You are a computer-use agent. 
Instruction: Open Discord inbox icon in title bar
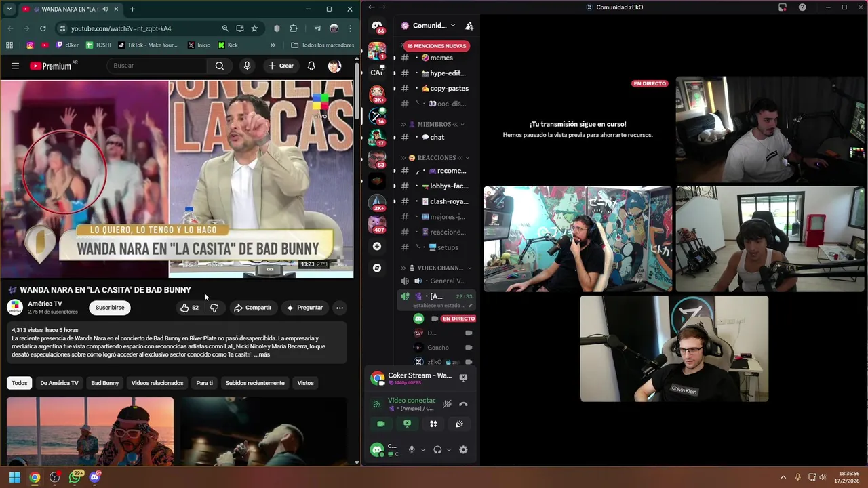pyautogui.click(x=783, y=7)
